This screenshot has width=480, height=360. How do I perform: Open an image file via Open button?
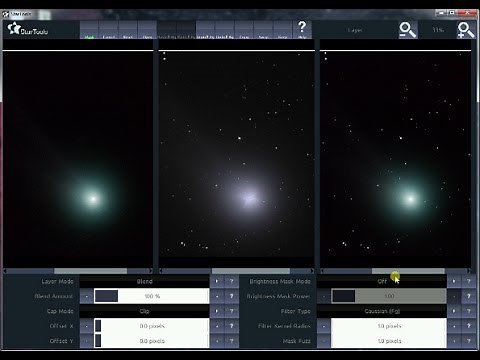point(147,30)
